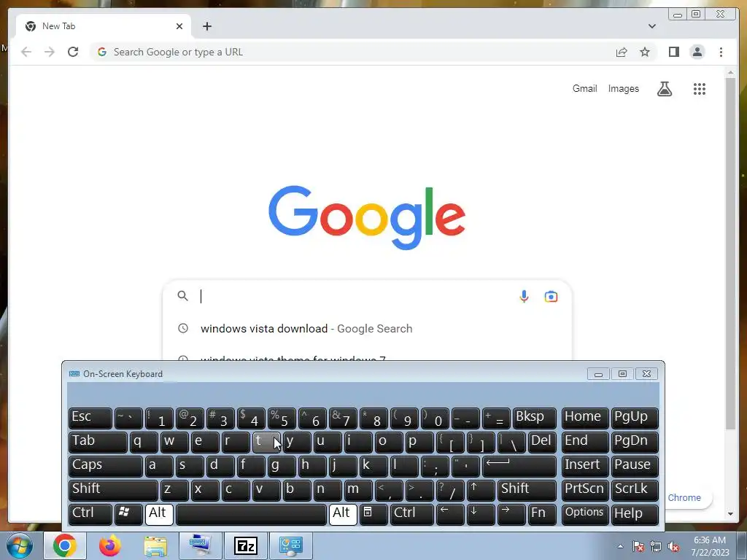Toggle the left Ctrl key

click(x=90, y=514)
